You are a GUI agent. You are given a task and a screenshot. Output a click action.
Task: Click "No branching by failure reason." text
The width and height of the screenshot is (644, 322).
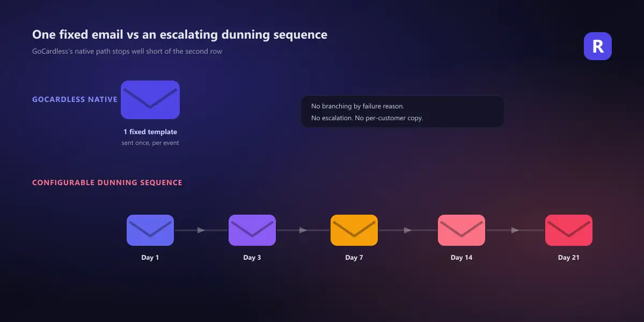coord(357,106)
